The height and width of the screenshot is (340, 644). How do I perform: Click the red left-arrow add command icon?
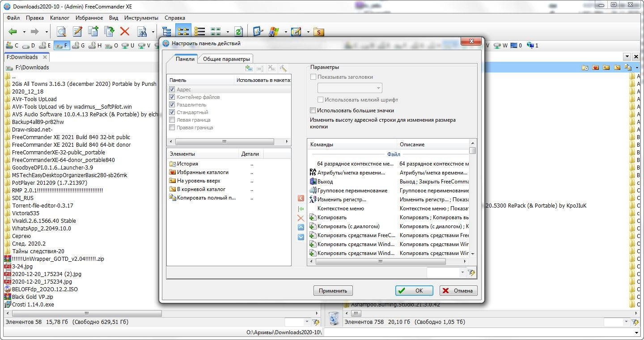pos(301,198)
